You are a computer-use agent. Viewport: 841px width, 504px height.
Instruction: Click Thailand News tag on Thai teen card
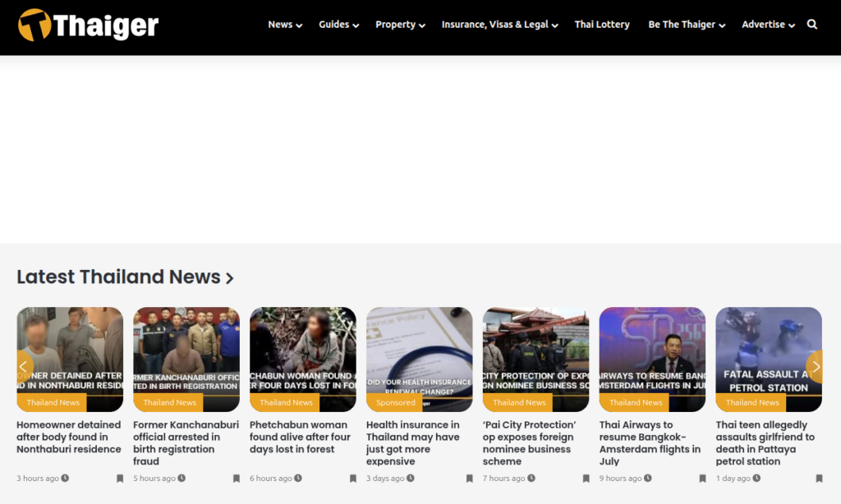tap(751, 403)
